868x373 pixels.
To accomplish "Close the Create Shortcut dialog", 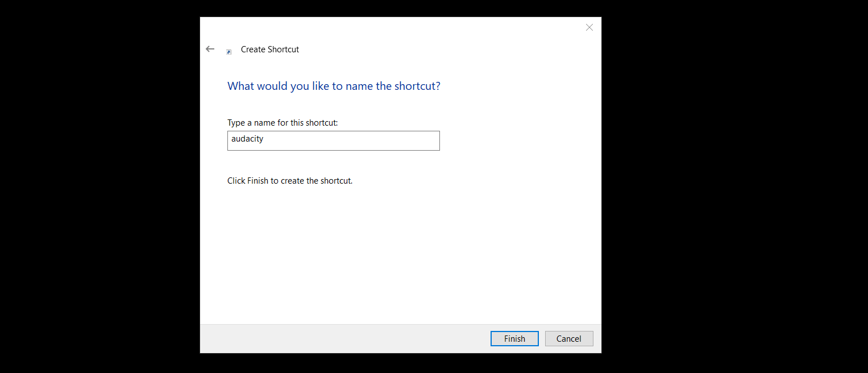I will tap(589, 27).
